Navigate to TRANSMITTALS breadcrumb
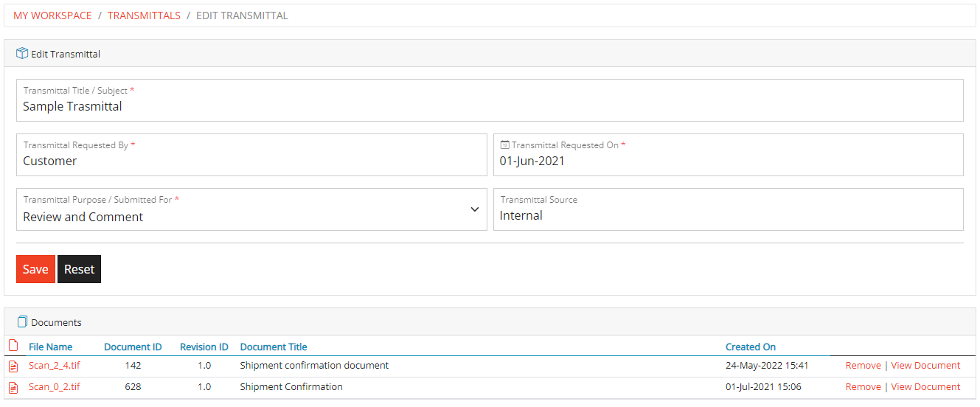Viewport: 980px width, 407px height. [x=144, y=15]
